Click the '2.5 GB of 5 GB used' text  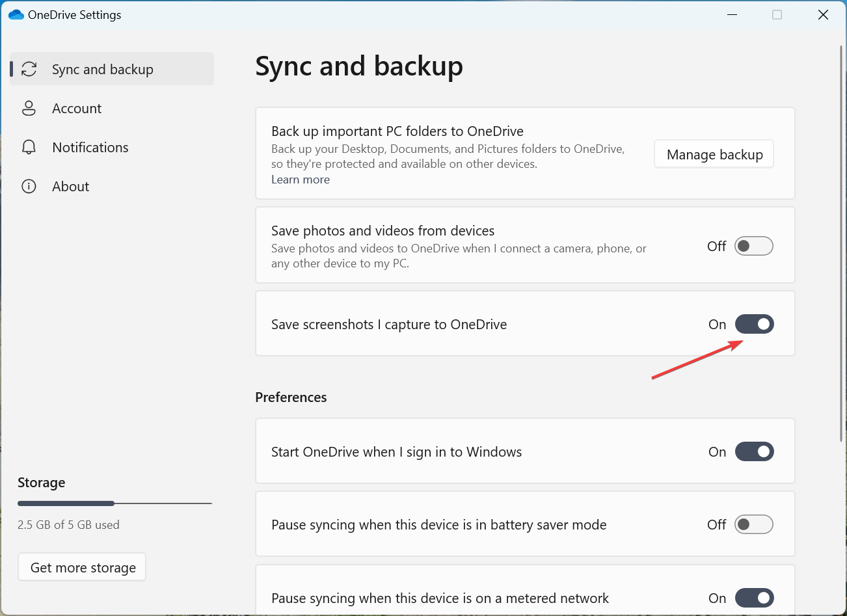[x=68, y=524]
